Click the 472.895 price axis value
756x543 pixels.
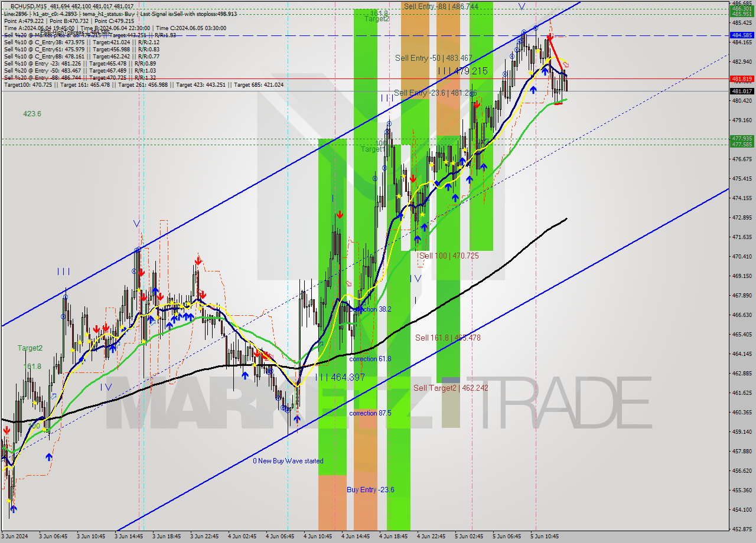(x=742, y=217)
